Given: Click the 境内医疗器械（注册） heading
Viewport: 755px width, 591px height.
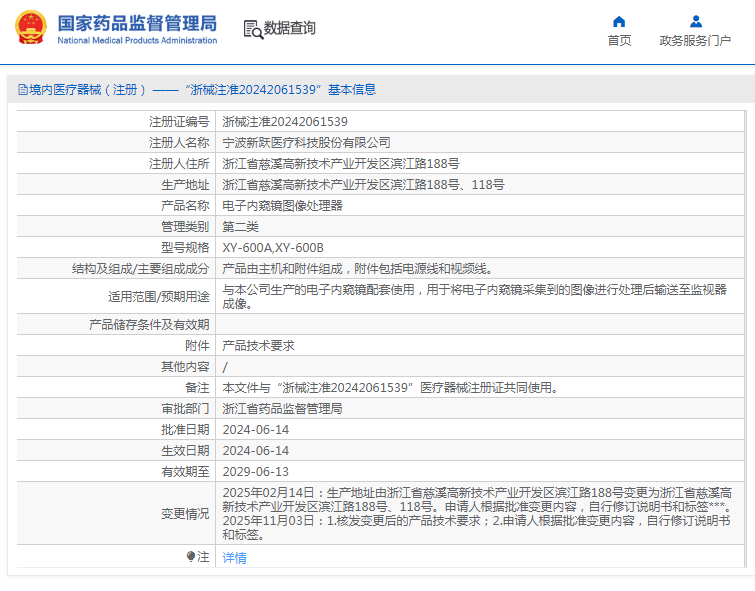Looking at the screenshot, I should coord(88,90).
